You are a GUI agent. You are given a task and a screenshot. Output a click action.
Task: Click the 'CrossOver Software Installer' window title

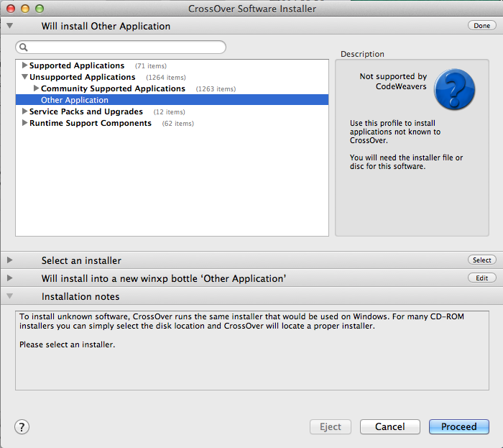[251, 9]
